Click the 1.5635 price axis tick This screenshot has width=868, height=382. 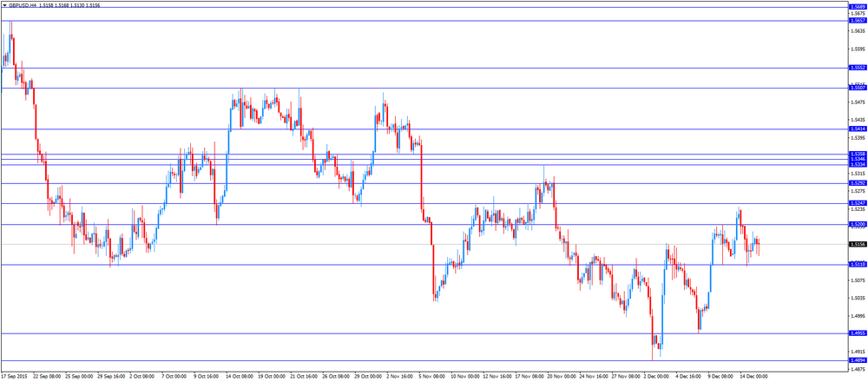pyautogui.click(x=858, y=31)
